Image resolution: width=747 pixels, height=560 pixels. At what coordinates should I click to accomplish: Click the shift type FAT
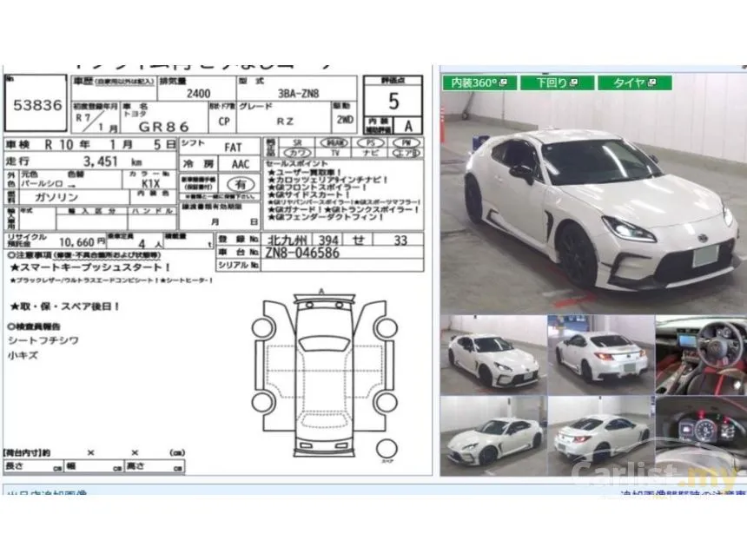[234, 148]
